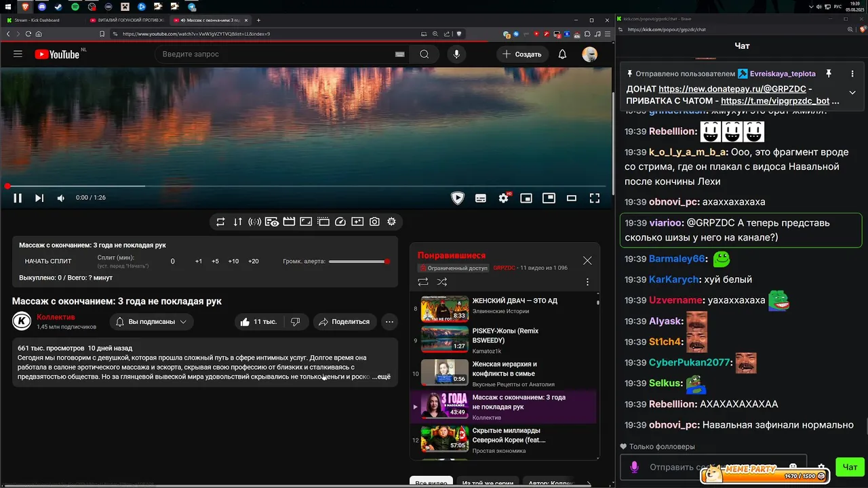Open the more actions ellipsis beside Поделиться

click(389, 321)
